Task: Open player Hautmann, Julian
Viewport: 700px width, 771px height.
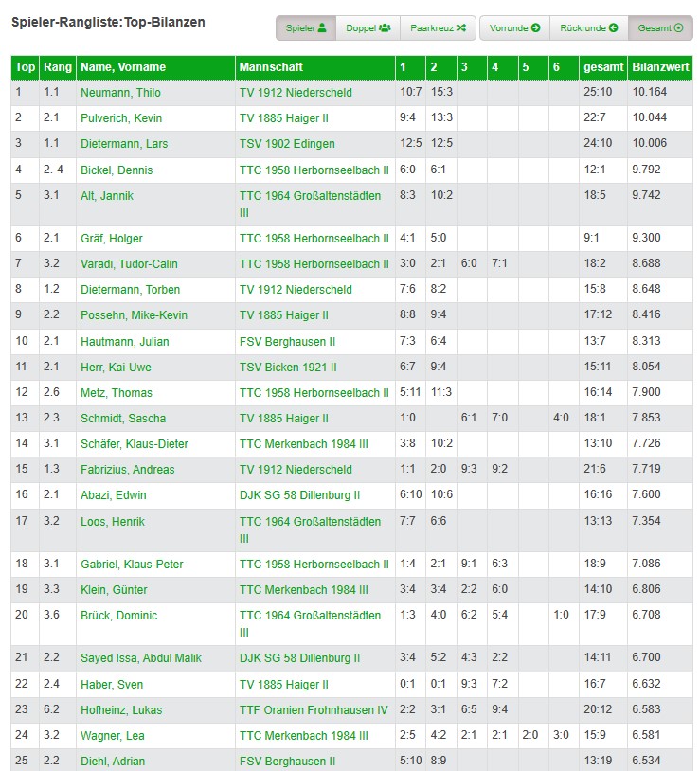Action: coord(124,342)
